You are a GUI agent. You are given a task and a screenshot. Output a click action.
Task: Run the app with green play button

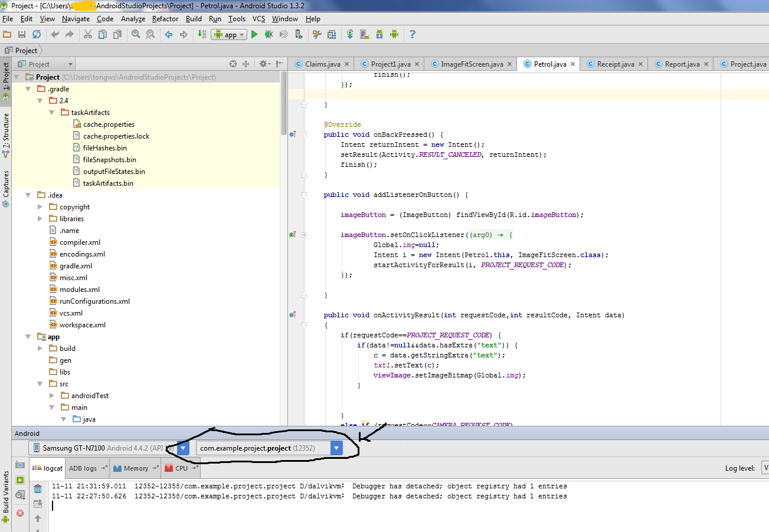coord(254,35)
